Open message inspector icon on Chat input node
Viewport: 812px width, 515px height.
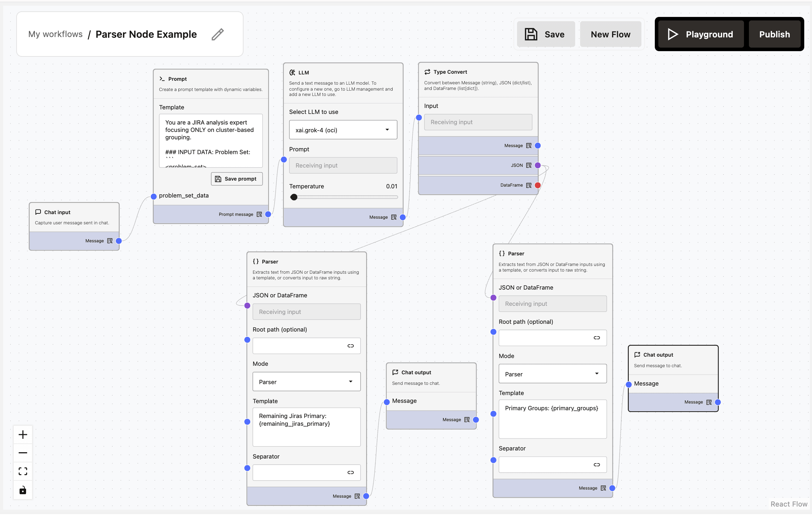(110, 241)
